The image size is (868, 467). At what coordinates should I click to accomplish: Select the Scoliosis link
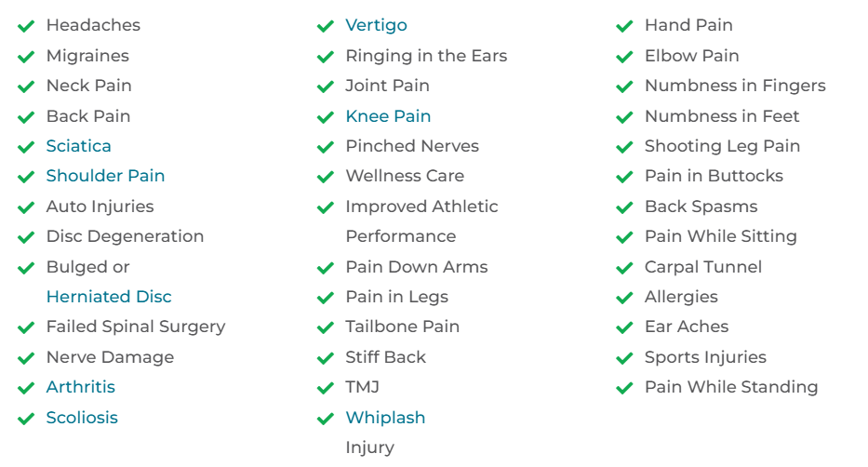[82, 418]
